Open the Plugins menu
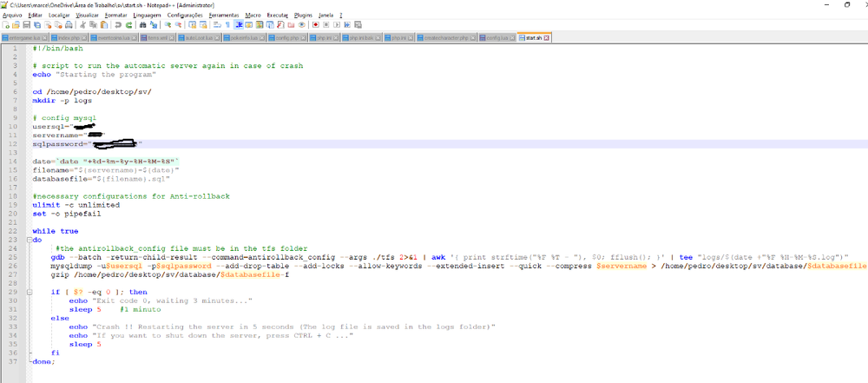 tap(304, 16)
